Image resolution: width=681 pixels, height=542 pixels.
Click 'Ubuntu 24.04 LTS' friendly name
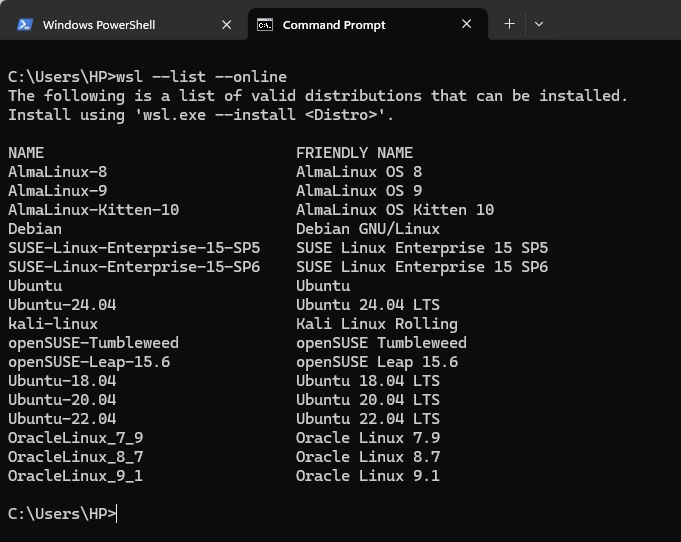pyautogui.click(x=368, y=305)
